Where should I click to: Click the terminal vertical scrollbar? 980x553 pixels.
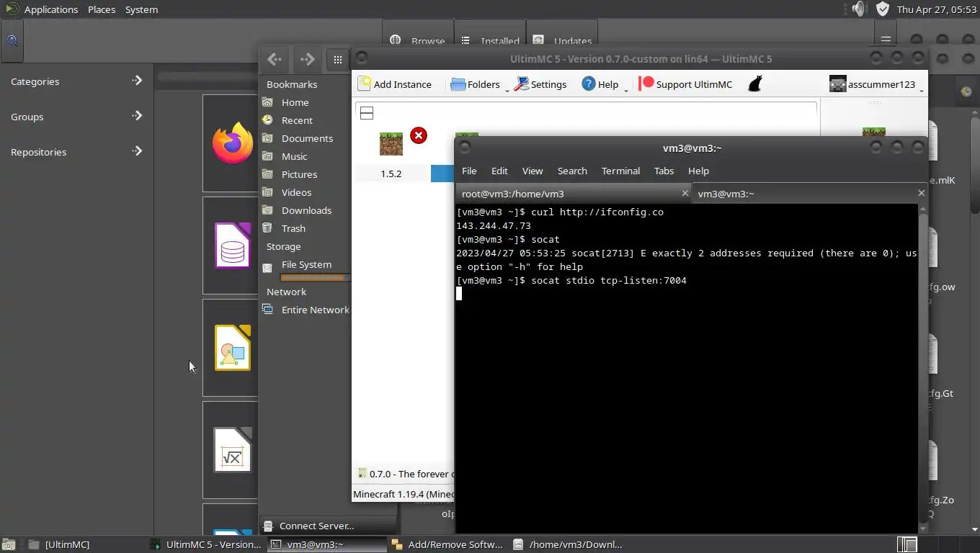coord(924,367)
